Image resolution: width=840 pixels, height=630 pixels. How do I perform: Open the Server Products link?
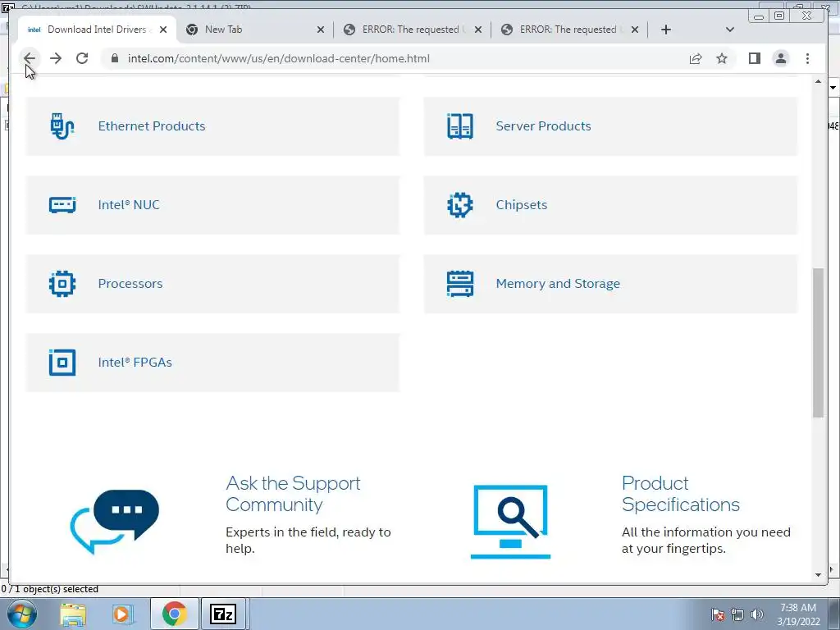tap(543, 126)
